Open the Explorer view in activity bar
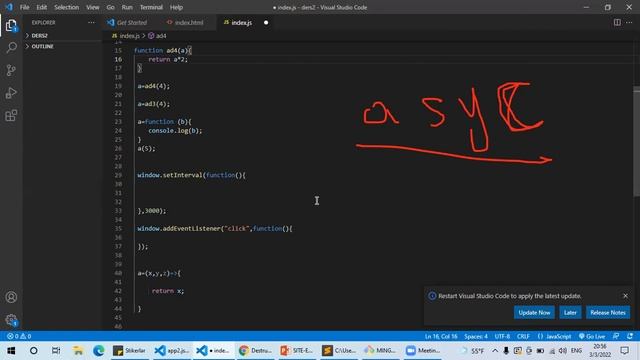This screenshot has width=640, height=360. (11, 26)
